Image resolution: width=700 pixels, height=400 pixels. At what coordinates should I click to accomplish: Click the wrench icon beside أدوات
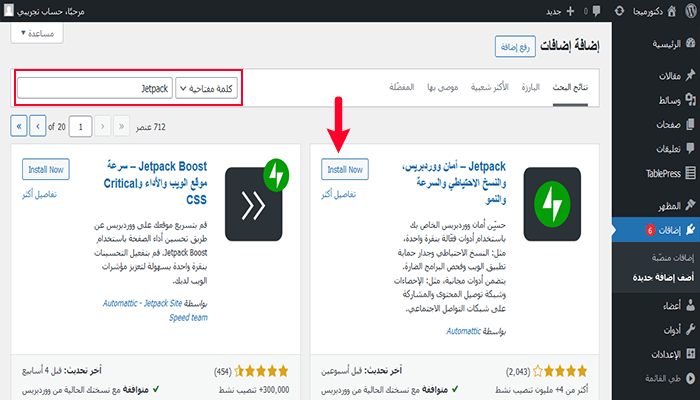[x=690, y=329]
